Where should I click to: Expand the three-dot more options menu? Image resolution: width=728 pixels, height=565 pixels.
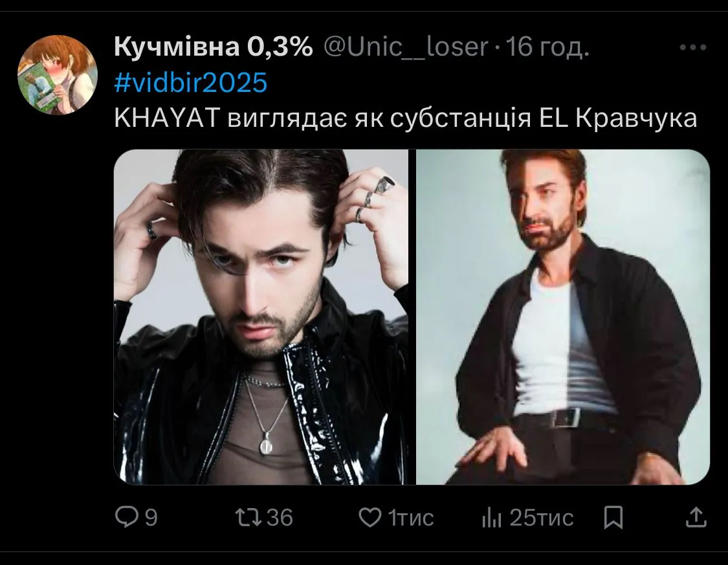(x=692, y=47)
